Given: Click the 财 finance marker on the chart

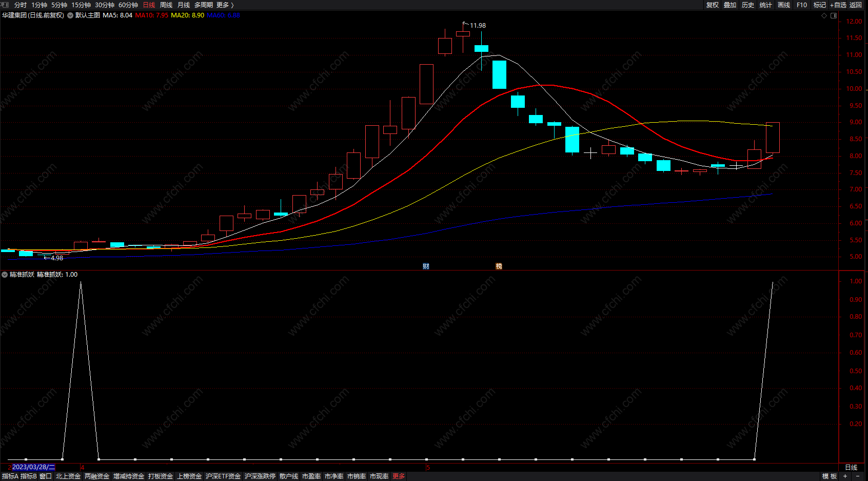Looking at the screenshot, I should tap(426, 266).
